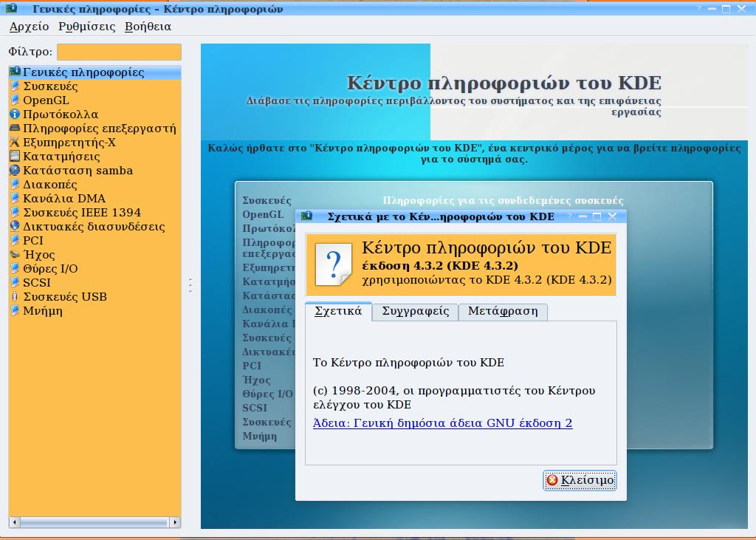The image size is (756, 540).
Task: Click OpenGL link in the welcome panel
Action: pos(263,214)
